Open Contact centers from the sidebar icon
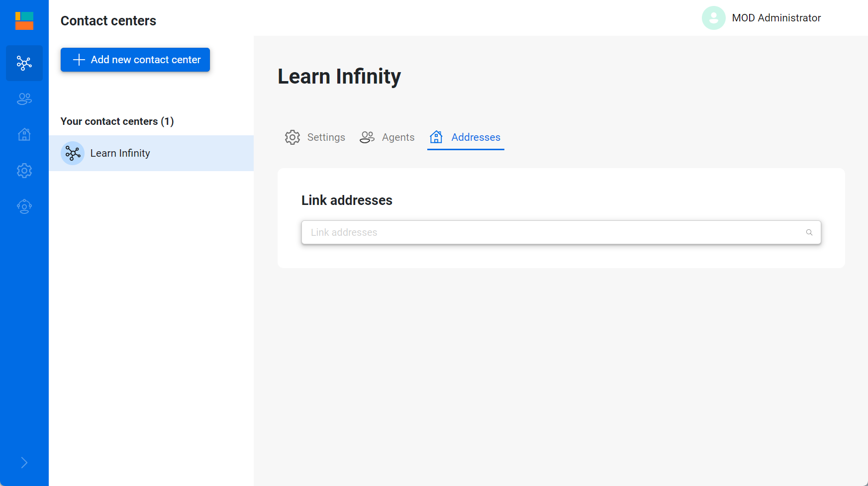This screenshot has height=486, width=868. pyautogui.click(x=24, y=63)
